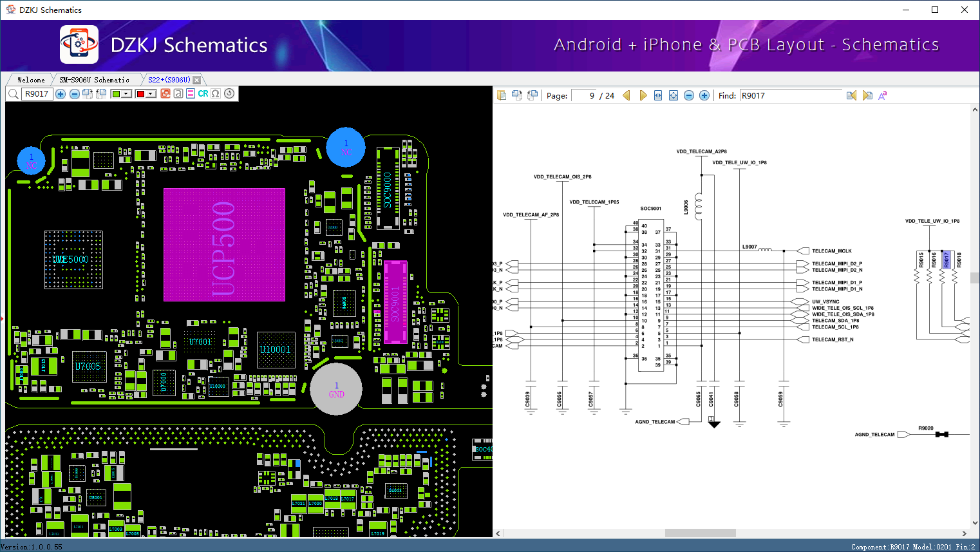The height and width of the screenshot is (552, 980).
Task: Click the circular rotate board icon
Action: 229,94
